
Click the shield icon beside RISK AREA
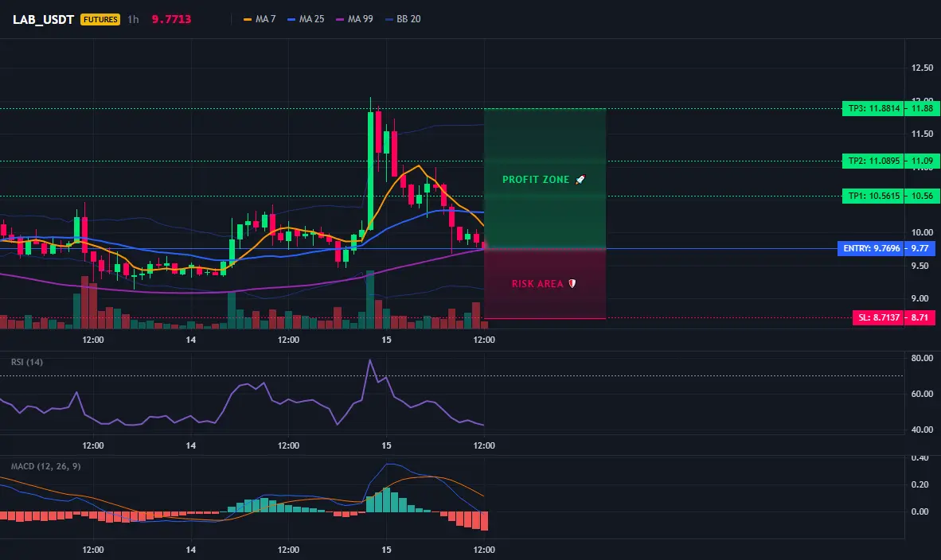coord(572,284)
